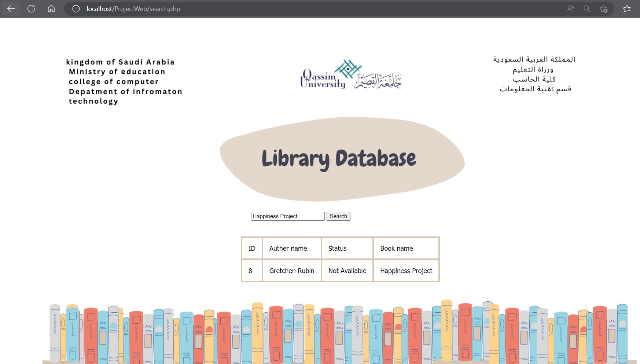Select the Happiness Project search field

(x=287, y=216)
